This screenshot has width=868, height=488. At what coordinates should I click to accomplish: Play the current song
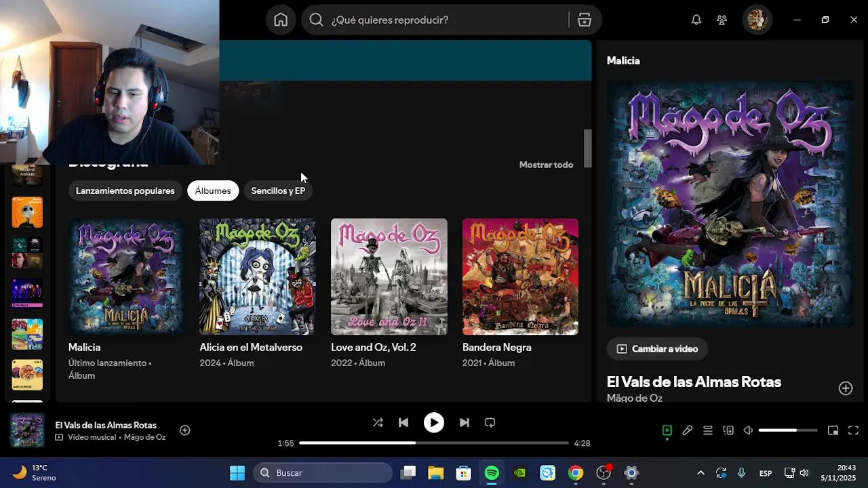tap(434, 422)
